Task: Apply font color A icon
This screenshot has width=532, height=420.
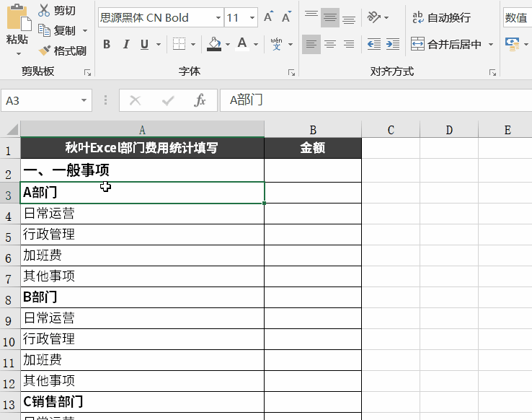Action: [242, 44]
